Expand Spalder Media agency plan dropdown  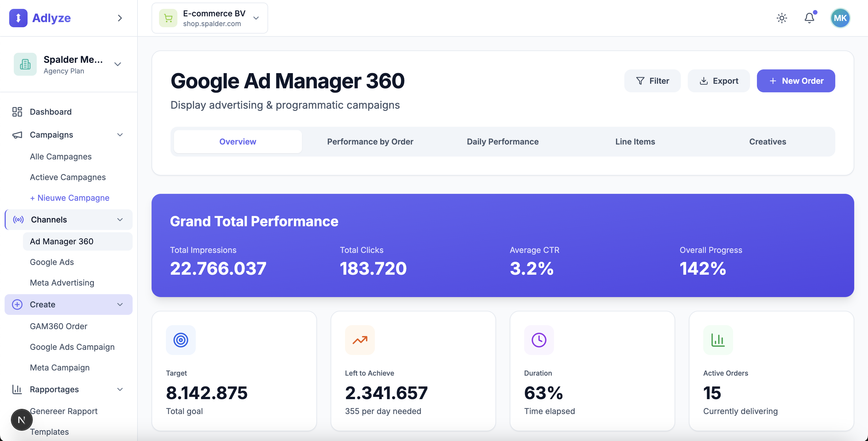[x=118, y=64]
